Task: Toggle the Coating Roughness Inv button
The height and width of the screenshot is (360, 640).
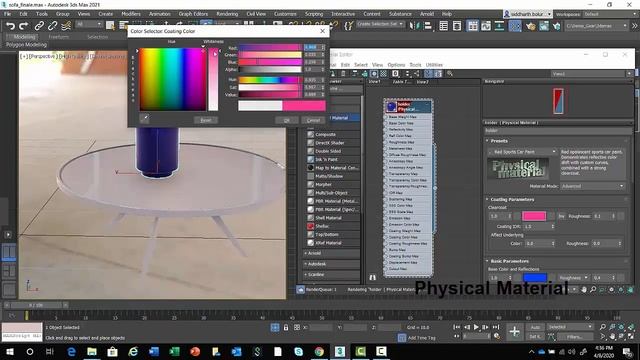Action: pos(562,216)
